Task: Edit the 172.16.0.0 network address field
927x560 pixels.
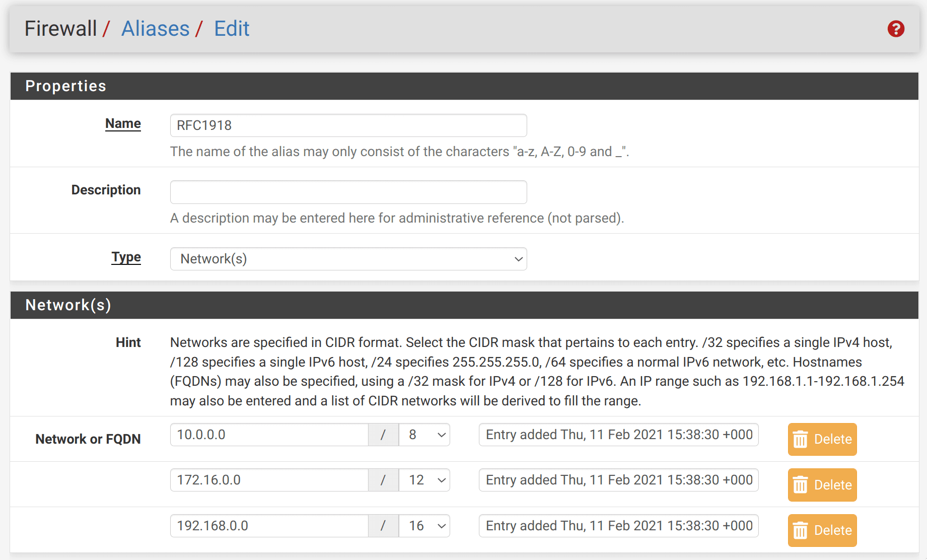Action: (269, 480)
